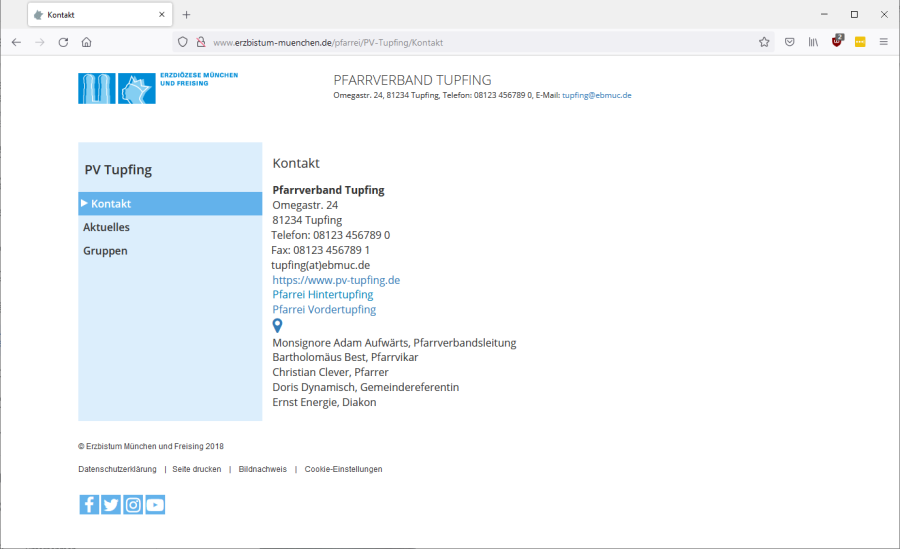Open a new browser tab

(x=186, y=15)
